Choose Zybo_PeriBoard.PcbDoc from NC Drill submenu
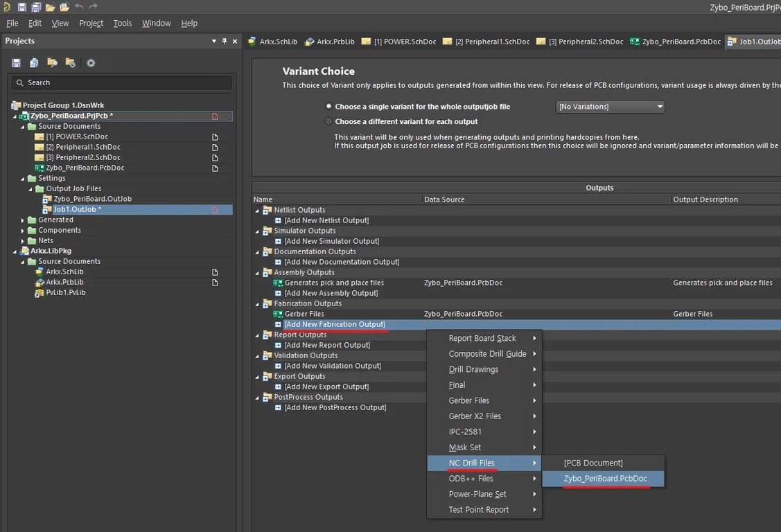 click(604, 479)
